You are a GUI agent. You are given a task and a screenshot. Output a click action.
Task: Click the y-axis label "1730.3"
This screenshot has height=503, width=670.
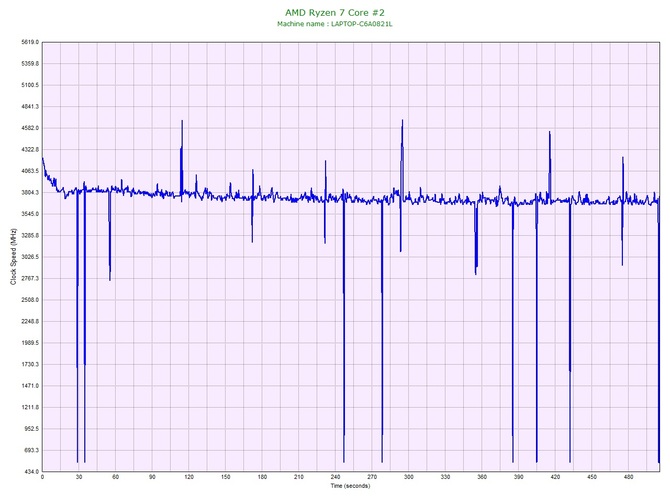coord(30,365)
